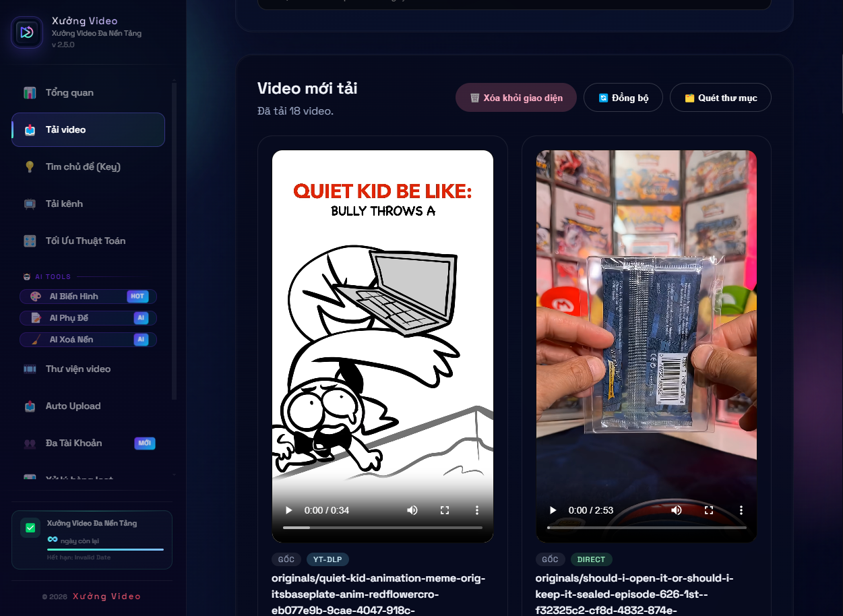Click the AI Biến Hình palette icon
Screen dimensions: 843x616
click(36, 297)
